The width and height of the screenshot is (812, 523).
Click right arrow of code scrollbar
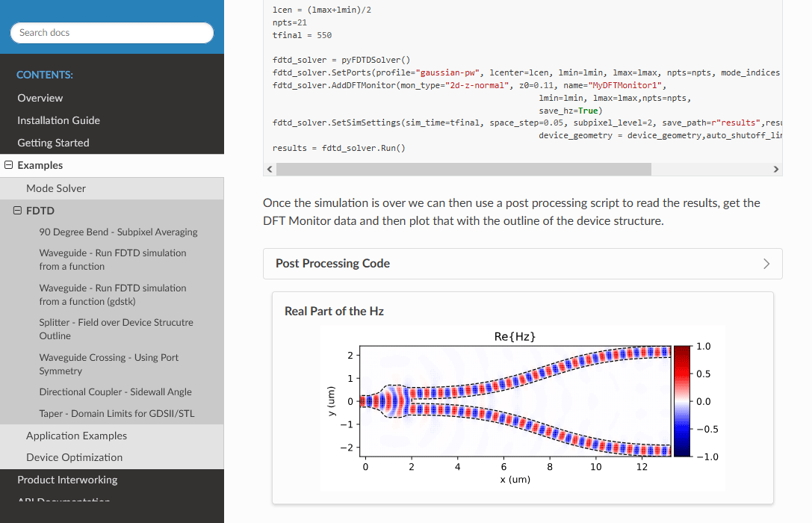775,170
